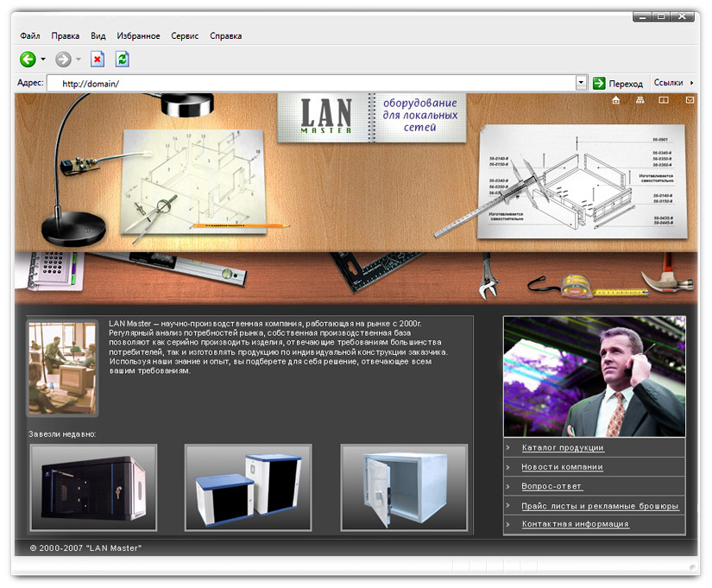The height and width of the screenshot is (588, 712).
Task: Expand the Ссылки links toolbar chevron
Action: click(691, 83)
